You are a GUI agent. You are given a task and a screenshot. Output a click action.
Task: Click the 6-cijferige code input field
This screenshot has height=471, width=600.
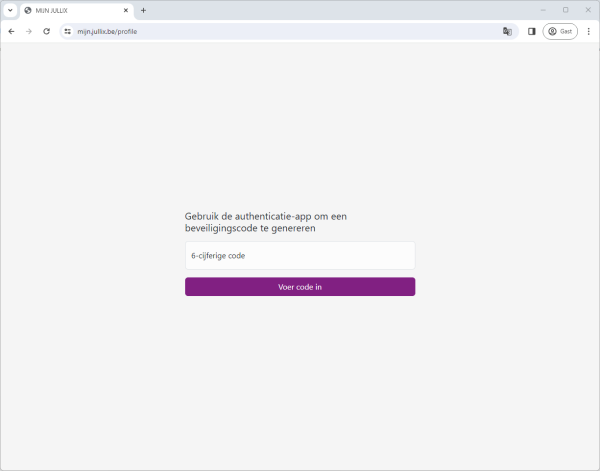click(x=299, y=256)
